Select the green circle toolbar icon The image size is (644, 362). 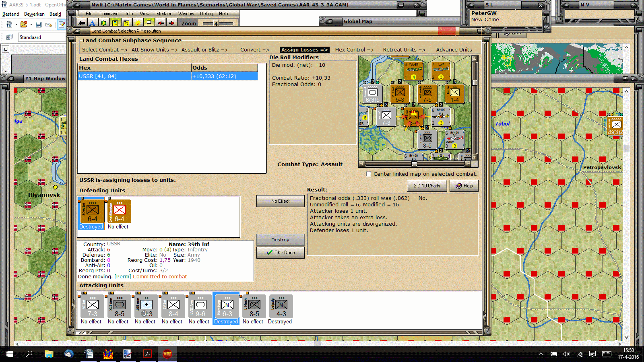[104, 23]
